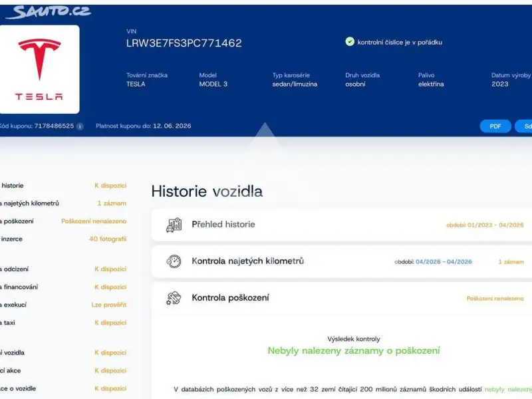Viewport: 532px width, 399px height.
Task: Open the inzerce 40 fotografií sidebar entry
Action: pyautogui.click(x=63, y=239)
